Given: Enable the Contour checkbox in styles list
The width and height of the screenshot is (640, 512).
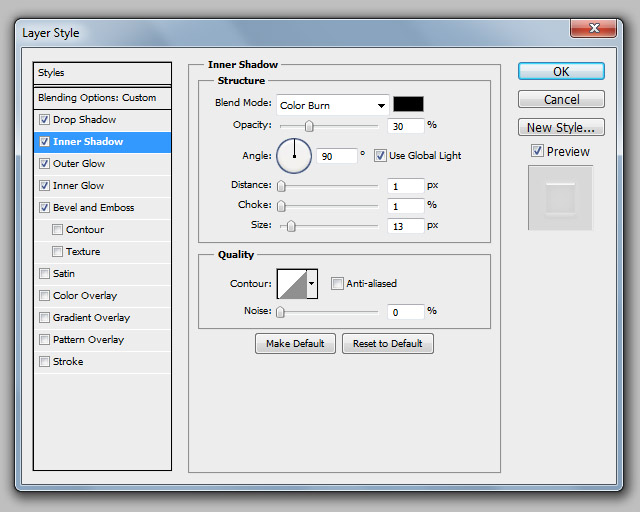Looking at the screenshot, I should [58, 229].
